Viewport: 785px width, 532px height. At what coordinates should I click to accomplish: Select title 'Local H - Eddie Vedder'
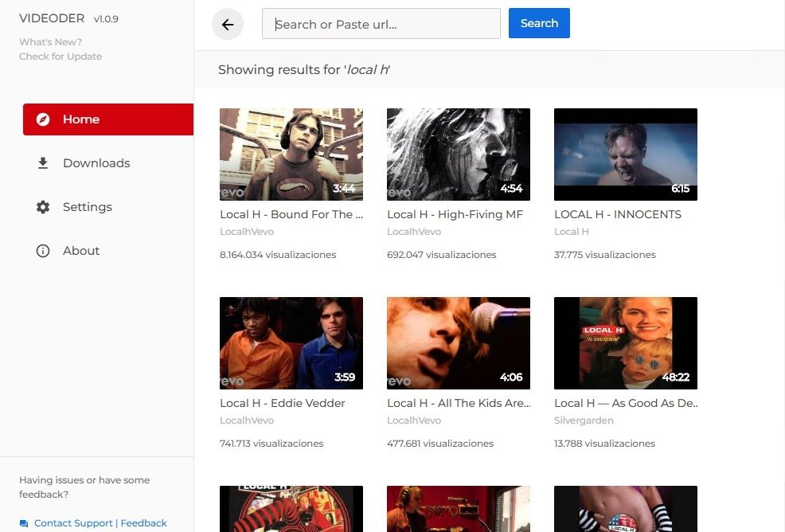click(283, 403)
